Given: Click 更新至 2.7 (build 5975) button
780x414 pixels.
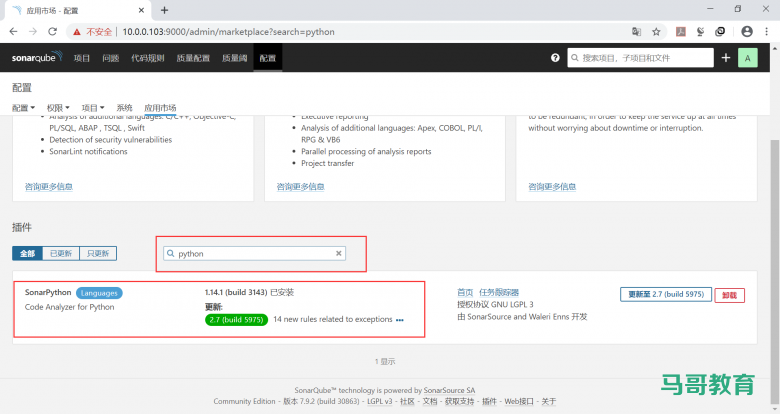Looking at the screenshot, I should (665, 295).
